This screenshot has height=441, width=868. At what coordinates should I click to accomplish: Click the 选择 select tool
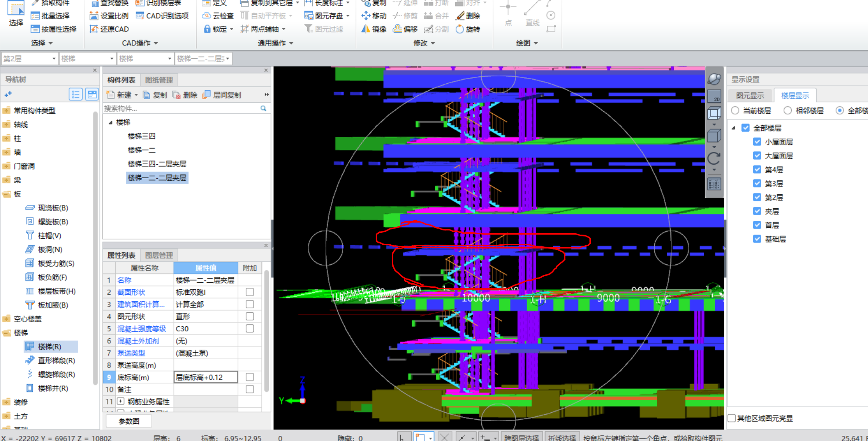point(16,14)
